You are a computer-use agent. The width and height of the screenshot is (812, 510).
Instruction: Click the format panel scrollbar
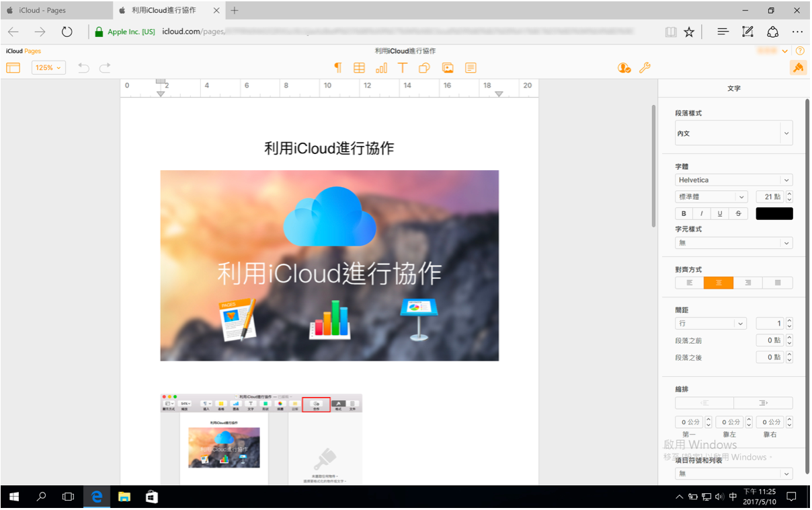click(807, 288)
